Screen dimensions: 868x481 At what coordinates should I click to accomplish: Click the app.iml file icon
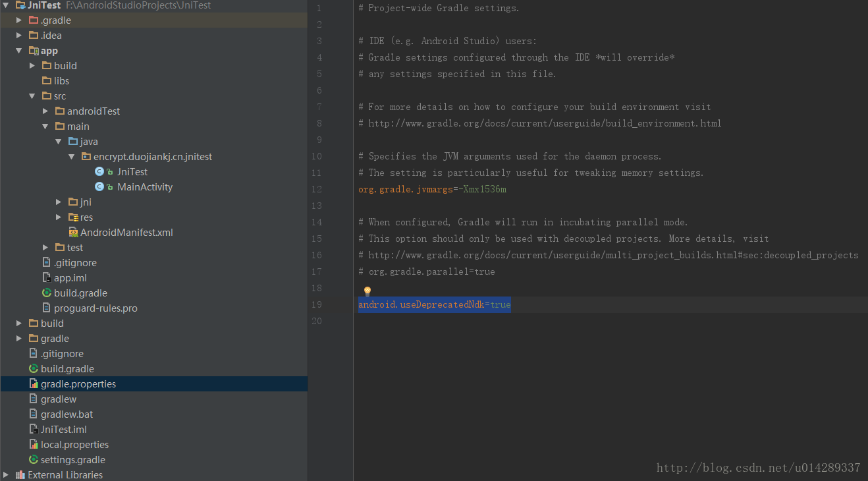coord(47,278)
